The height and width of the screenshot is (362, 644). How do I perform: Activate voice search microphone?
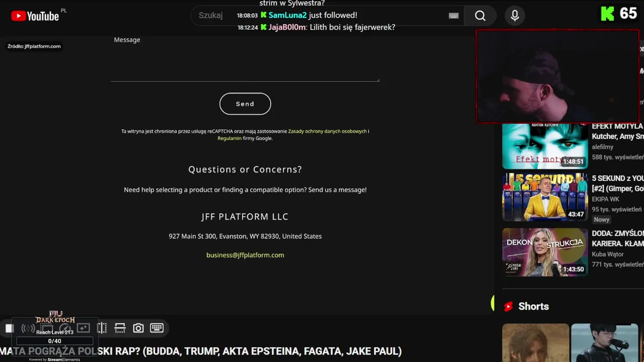[x=515, y=16]
